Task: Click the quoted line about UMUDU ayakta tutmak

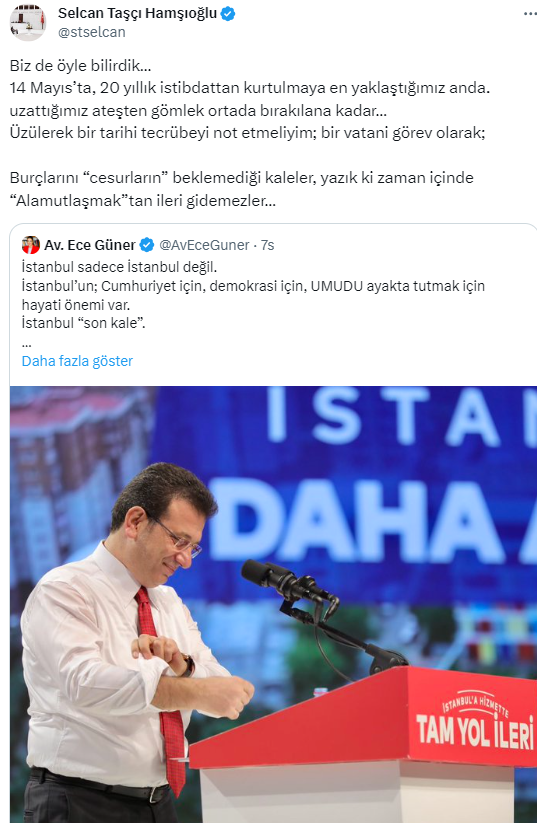Action: pos(253,286)
